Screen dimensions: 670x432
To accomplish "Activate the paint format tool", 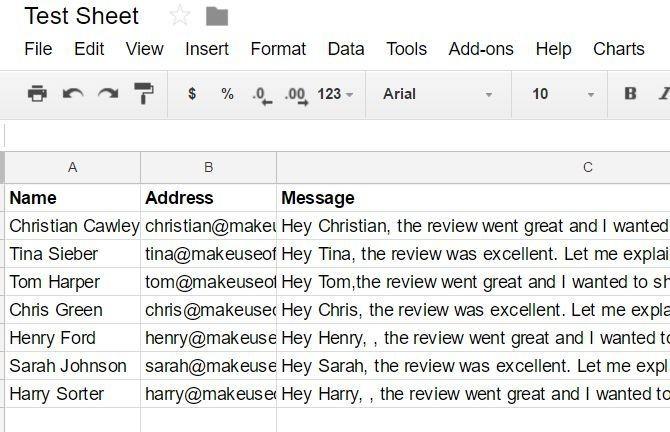I will click(x=143, y=94).
